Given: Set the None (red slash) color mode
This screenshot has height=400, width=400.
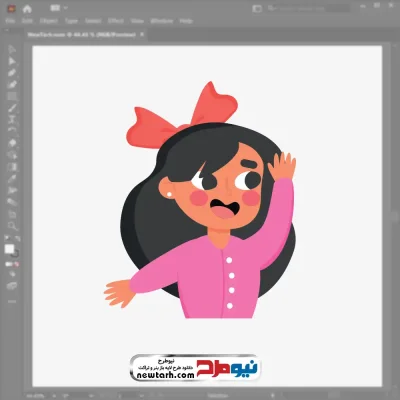Looking at the screenshot, I should [x=16, y=264].
